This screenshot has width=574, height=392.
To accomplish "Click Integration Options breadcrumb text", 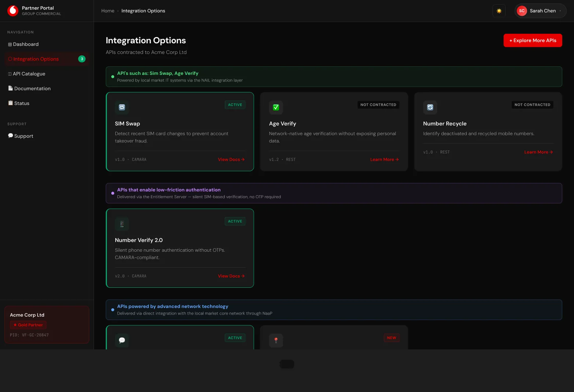I will pos(143,11).
